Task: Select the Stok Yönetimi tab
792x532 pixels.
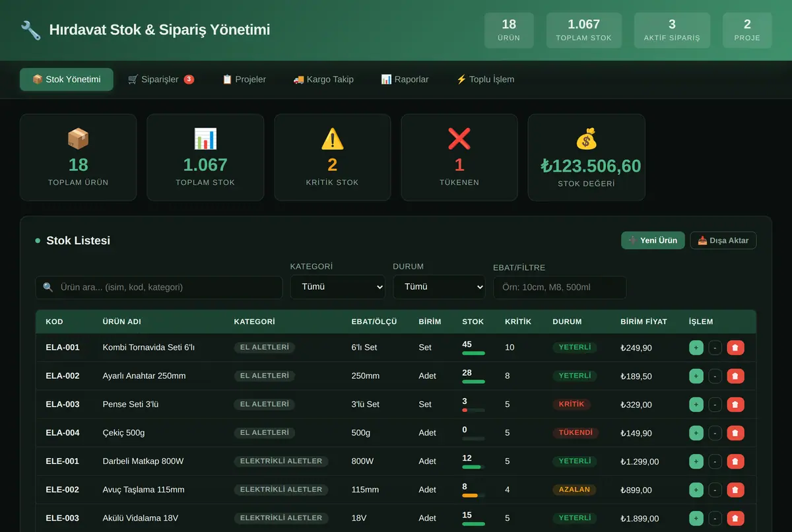Action: 67,79
